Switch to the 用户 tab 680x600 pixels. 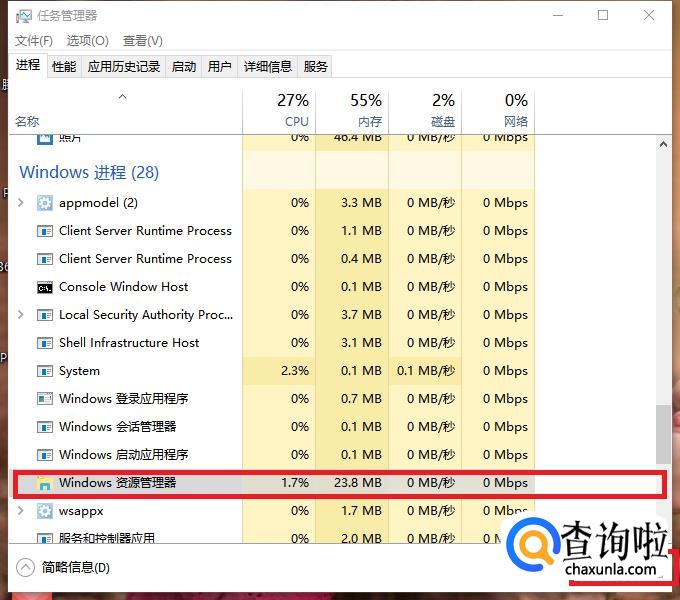pos(219,67)
